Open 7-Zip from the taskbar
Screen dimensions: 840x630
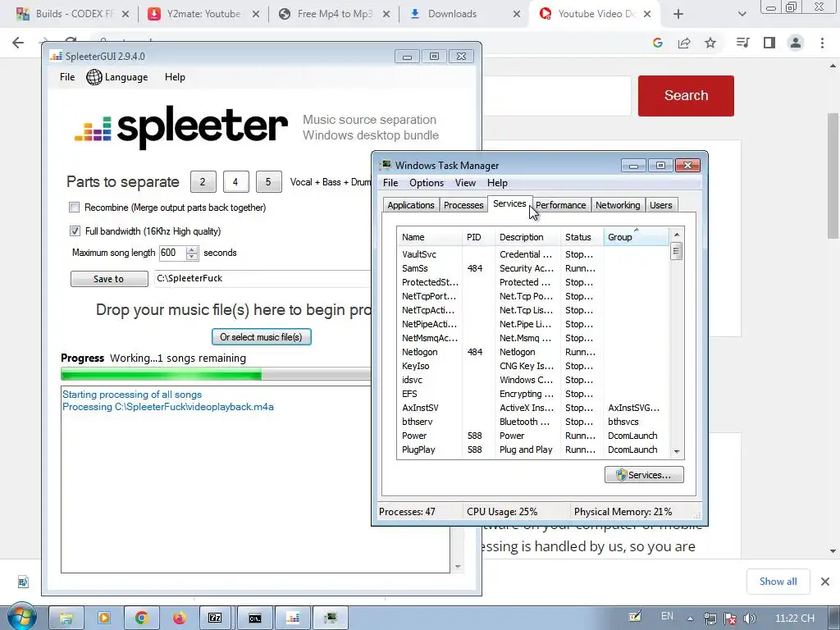coord(215,619)
